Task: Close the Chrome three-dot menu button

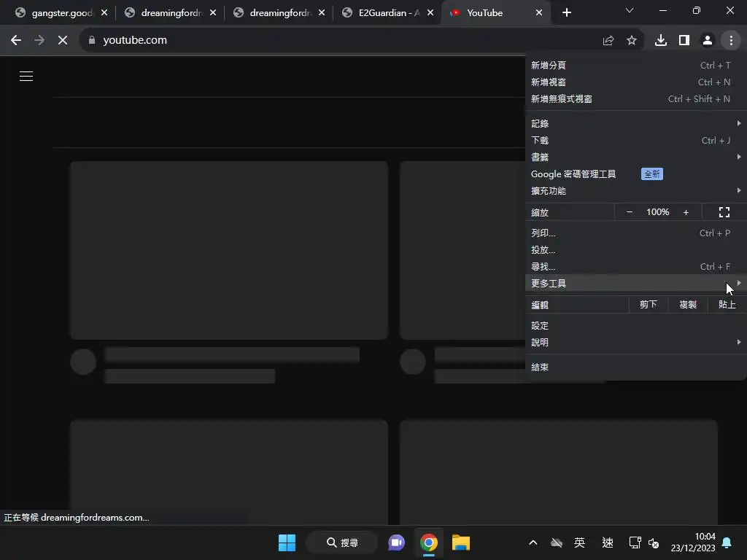Action: [731, 41]
